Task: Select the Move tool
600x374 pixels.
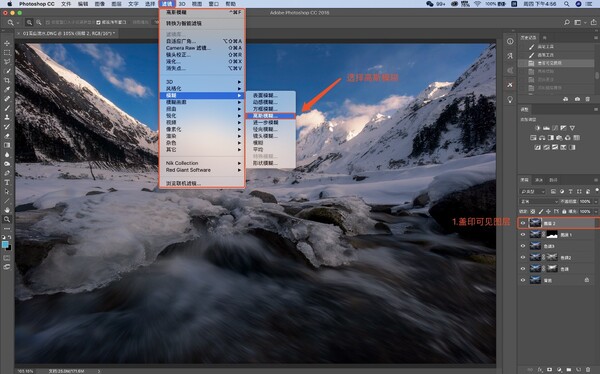Action: (x=7, y=43)
